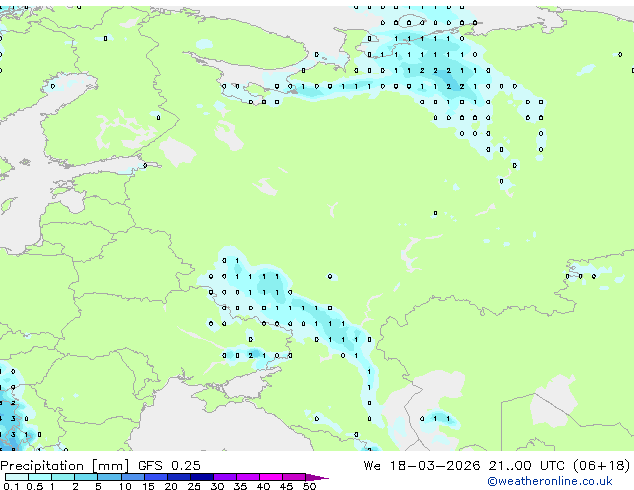Click the legend value label '50'
Viewport: 634px width, 490px height.
[309, 486]
